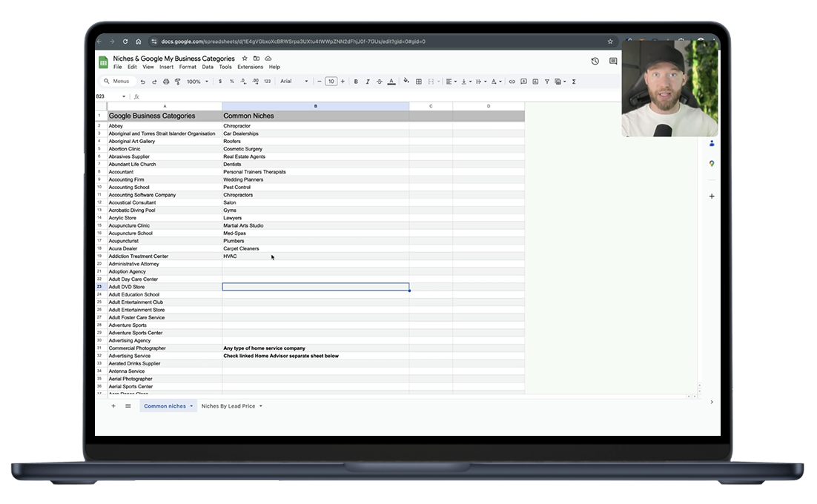Image resolution: width=817 pixels, height=504 pixels.
Task: Insert a chart
Action: point(535,82)
